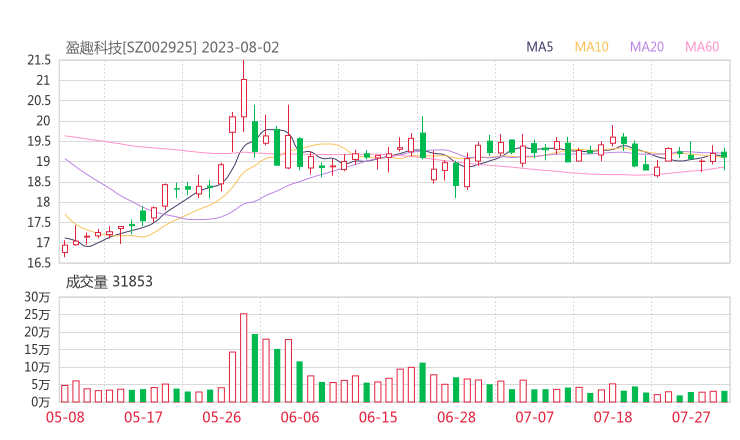Click the chart title 盈趣科技[SZ002925] 2023-08-02
This screenshot has width=740, height=440.
(172, 47)
